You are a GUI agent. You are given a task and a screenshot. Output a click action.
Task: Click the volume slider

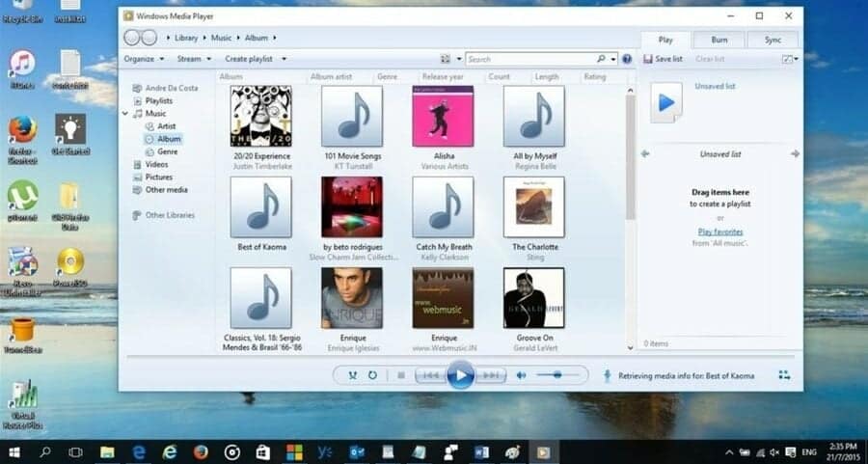click(557, 375)
